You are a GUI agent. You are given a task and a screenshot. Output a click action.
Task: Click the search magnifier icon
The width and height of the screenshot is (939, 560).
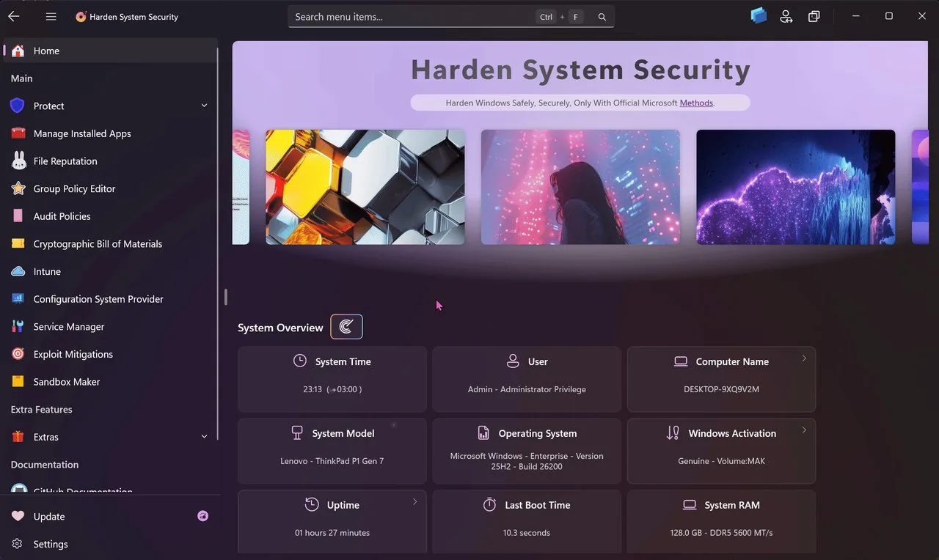click(x=602, y=17)
